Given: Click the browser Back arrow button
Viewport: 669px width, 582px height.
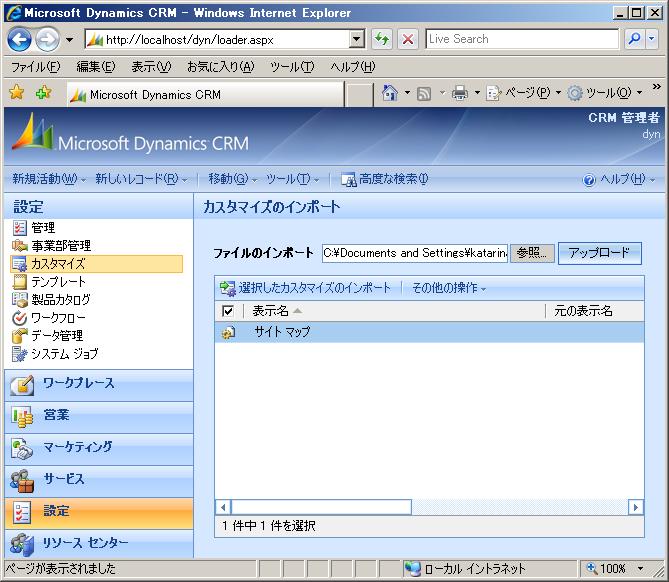Looking at the screenshot, I should [x=19, y=40].
